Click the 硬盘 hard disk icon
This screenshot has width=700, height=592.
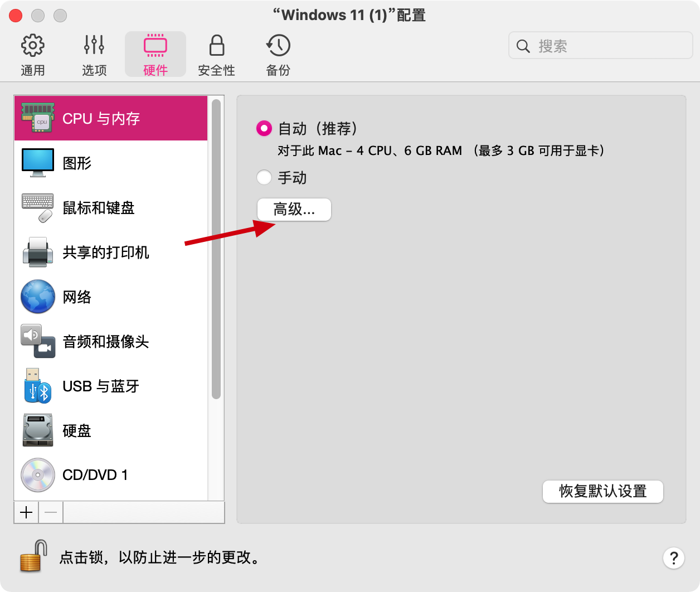point(38,430)
